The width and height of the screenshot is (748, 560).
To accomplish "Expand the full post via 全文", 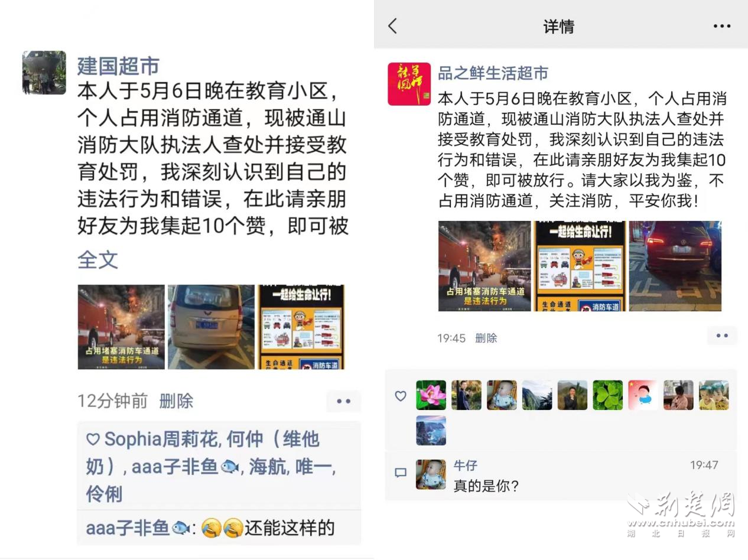I will click(97, 260).
